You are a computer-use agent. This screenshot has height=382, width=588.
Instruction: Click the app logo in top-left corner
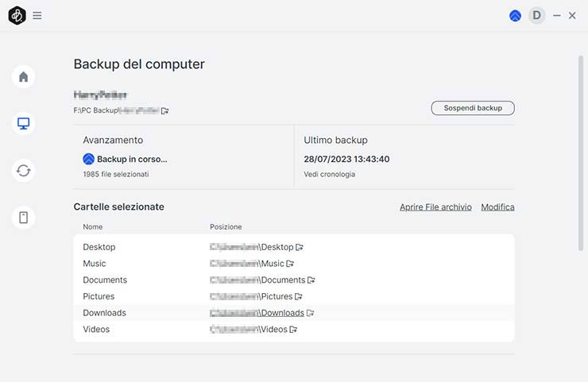coord(17,15)
